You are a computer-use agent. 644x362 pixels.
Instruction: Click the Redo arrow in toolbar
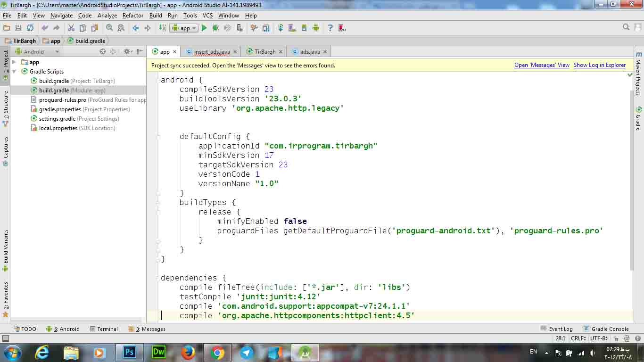point(57,28)
